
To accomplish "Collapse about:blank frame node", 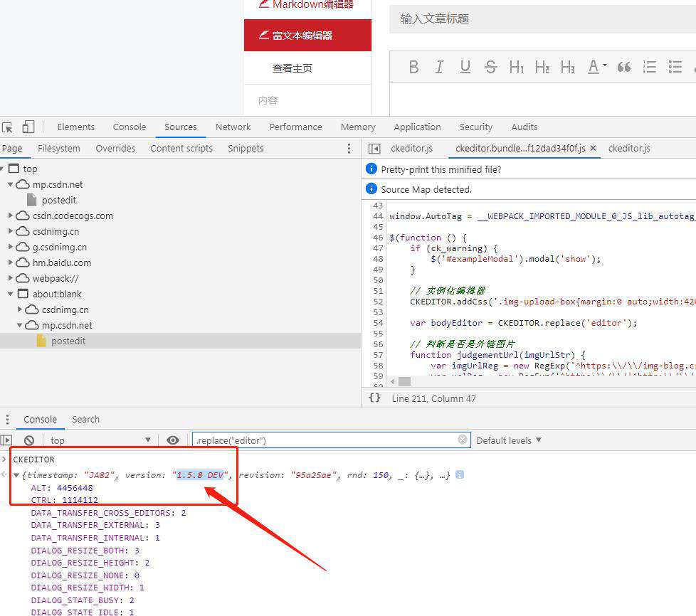I will pos(10,294).
